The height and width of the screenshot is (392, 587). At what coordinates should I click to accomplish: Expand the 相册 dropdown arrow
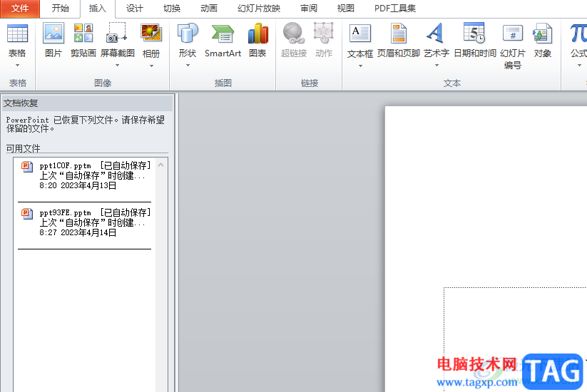pyautogui.click(x=151, y=66)
